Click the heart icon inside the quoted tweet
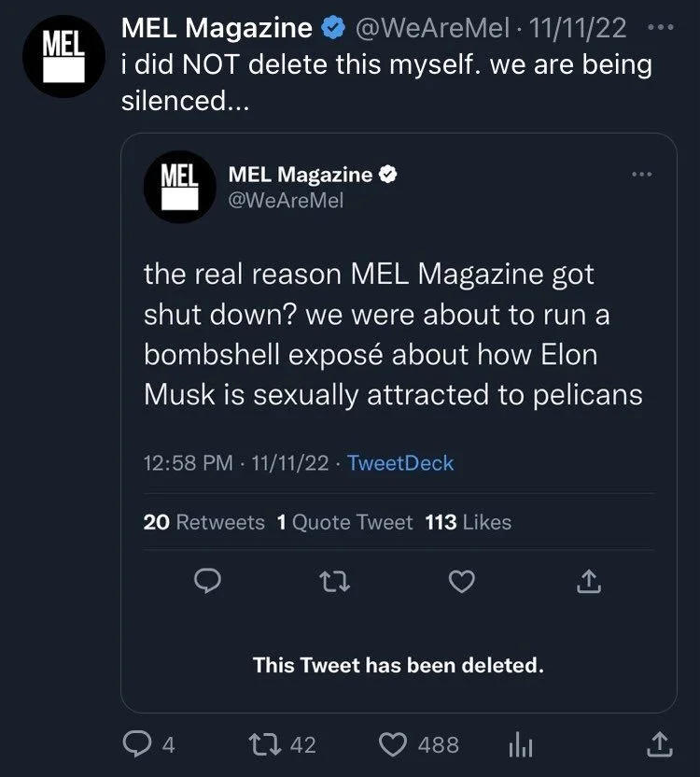 461,580
